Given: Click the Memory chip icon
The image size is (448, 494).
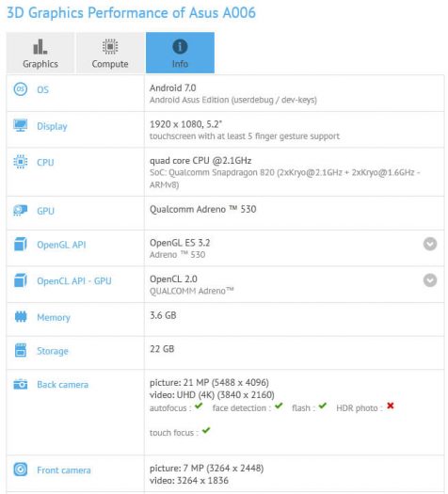Looking at the screenshot, I should point(21,316).
